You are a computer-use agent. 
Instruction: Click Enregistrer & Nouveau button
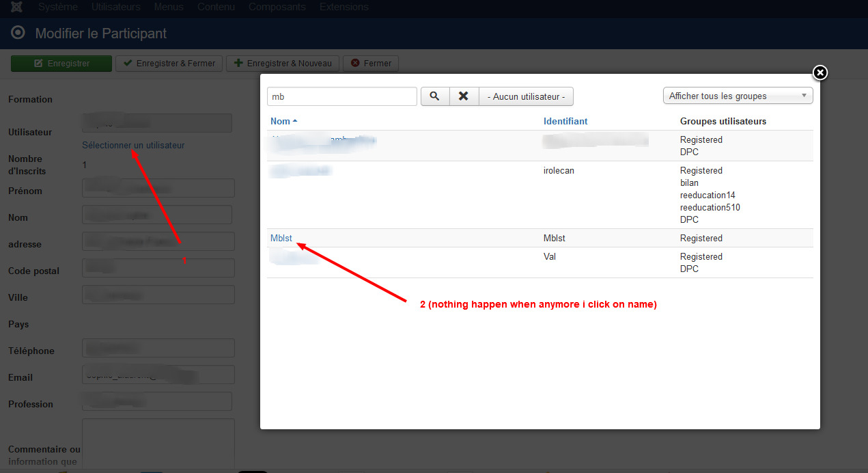click(x=282, y=64)
